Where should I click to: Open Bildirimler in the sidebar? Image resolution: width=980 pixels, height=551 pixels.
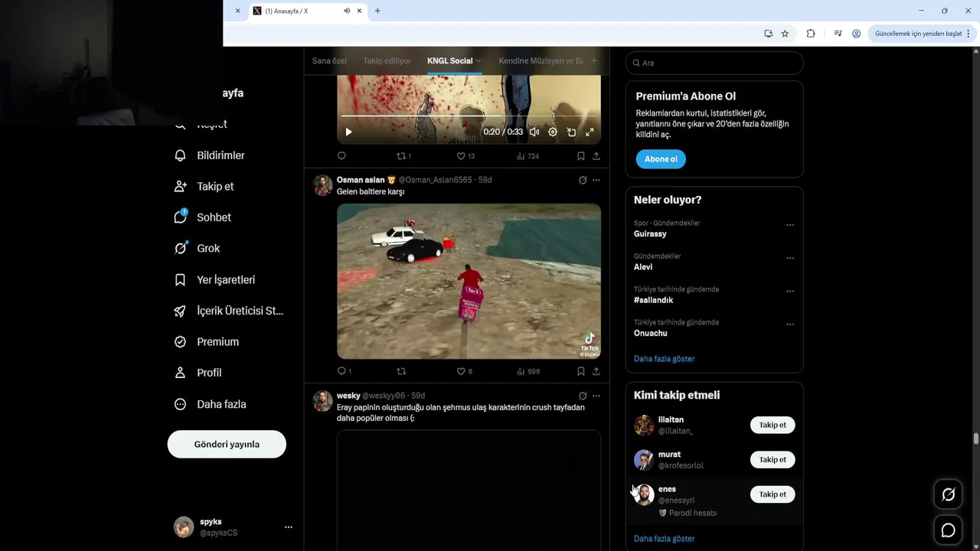(x=210, y=155)
